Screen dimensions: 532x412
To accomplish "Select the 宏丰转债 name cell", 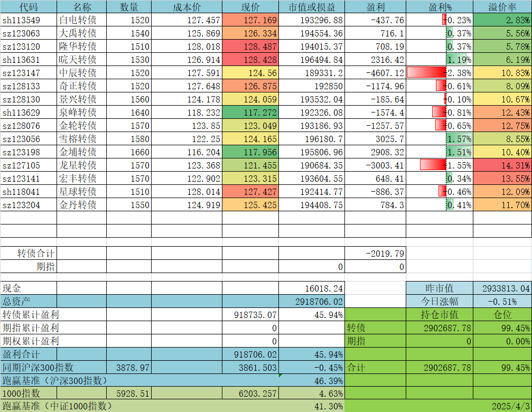I will (82, 179).
